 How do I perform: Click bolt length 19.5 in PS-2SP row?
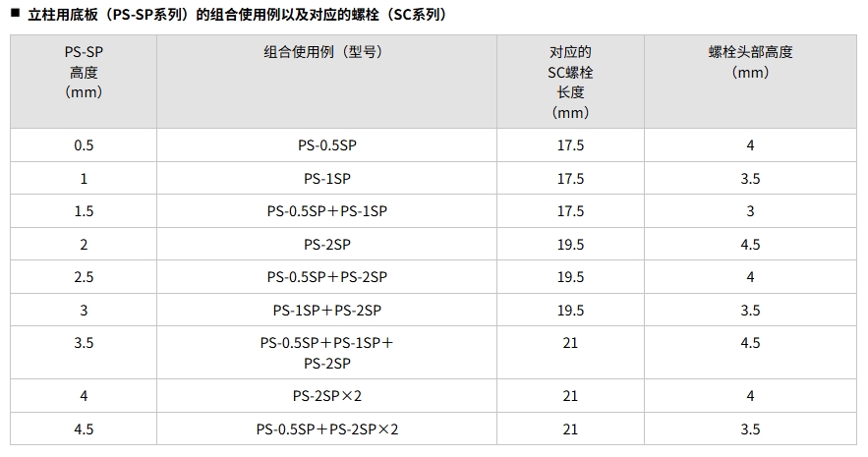(x=570, y=245)
